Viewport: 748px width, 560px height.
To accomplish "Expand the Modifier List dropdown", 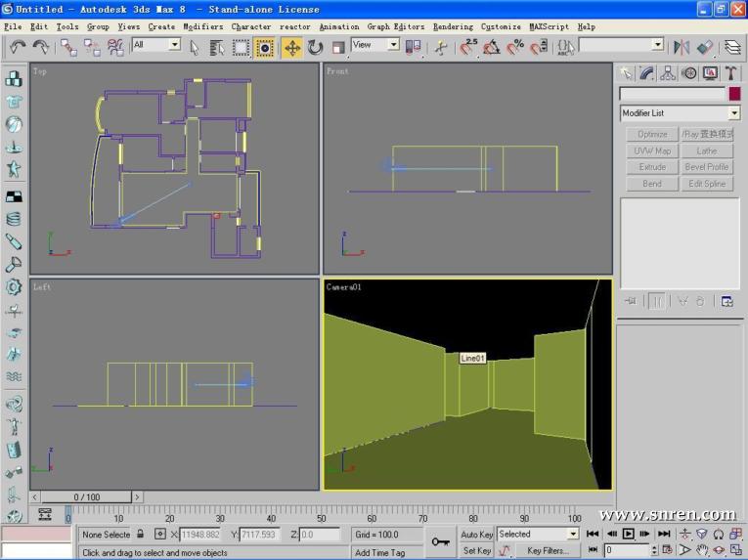I will (734, 113).
